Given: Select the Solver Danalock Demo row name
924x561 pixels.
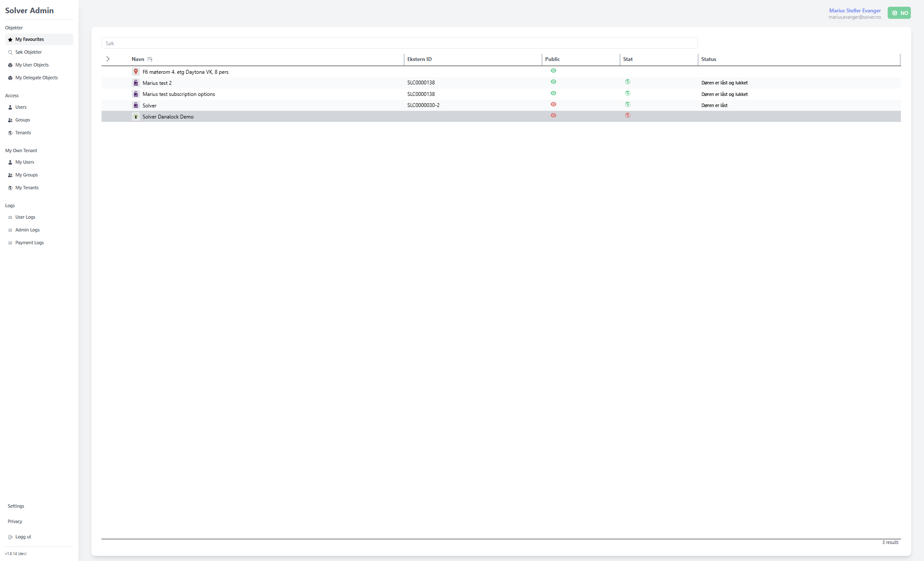Looking at the screenshot, I should (x=168, y=117).
